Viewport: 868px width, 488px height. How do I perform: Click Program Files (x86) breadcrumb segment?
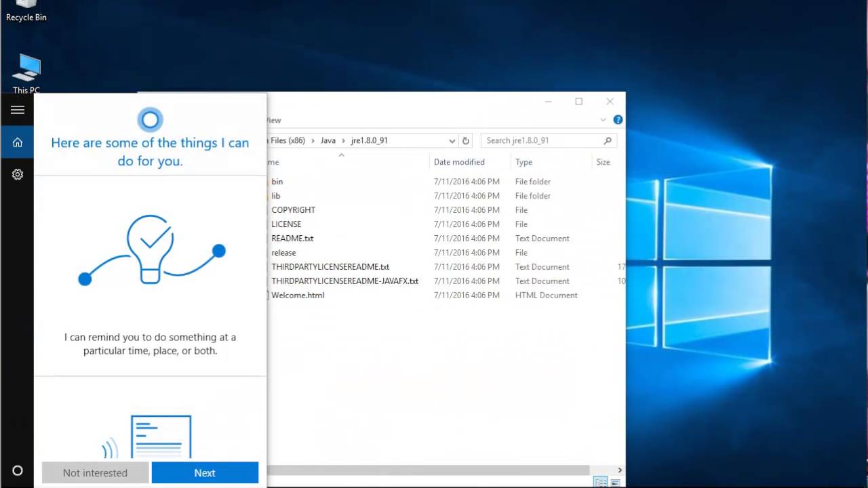288,140
